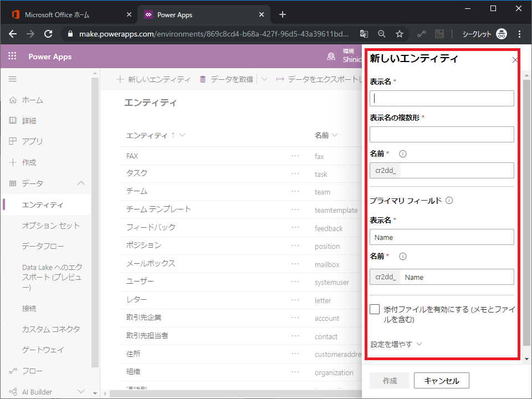Click 新しいエンティティ in the command bar
The height and width of the screenshot is (399, 532).
(x=154, y=79)
